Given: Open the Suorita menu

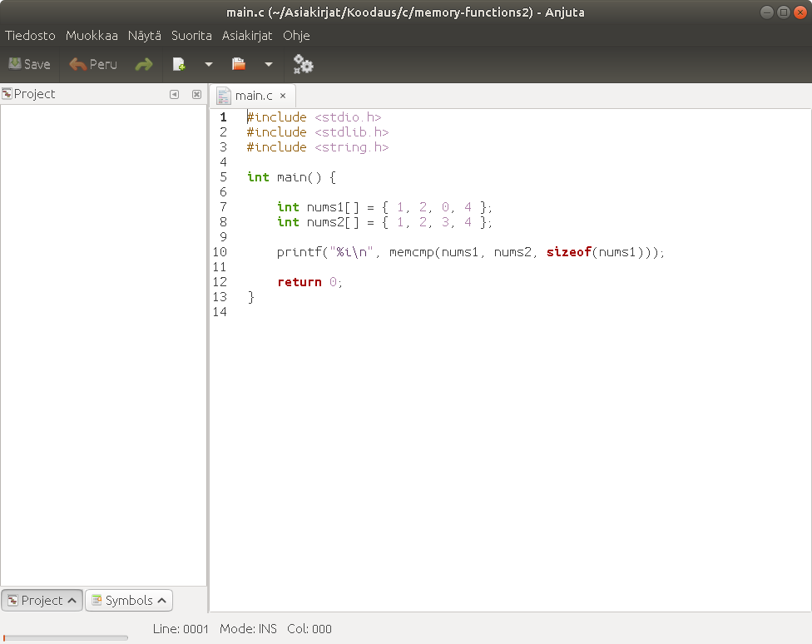Looking at the screenshot, I should pyautogui.click(x=191, y=36).
